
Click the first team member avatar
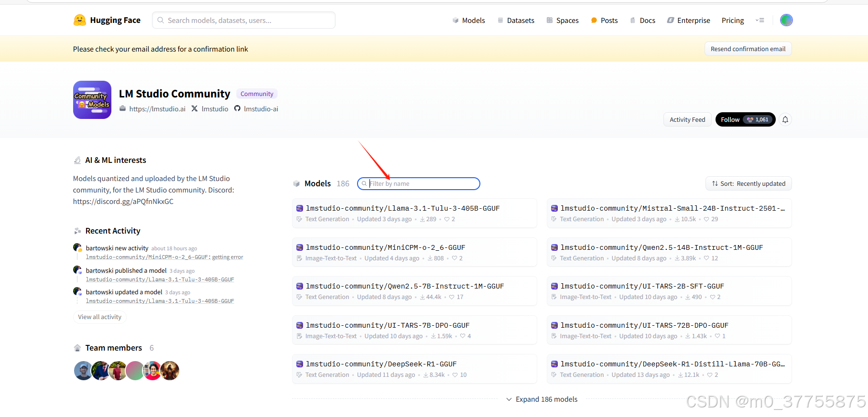tap(83, 371)
